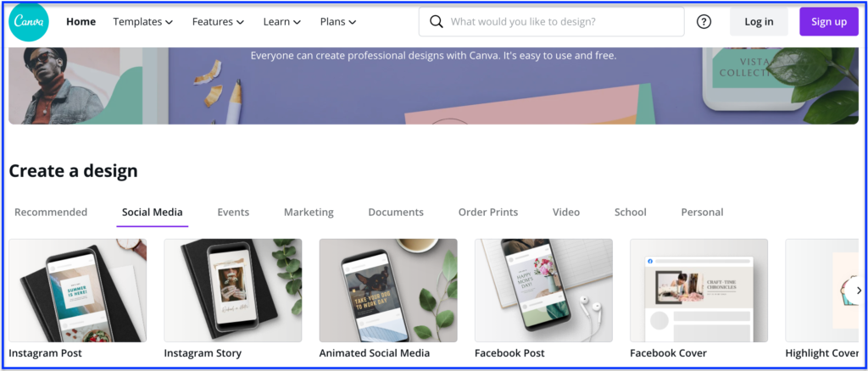Screen dimensions: 868x371
Task: Select the Instagram Story thumbnail
Action: pos(233,291)
